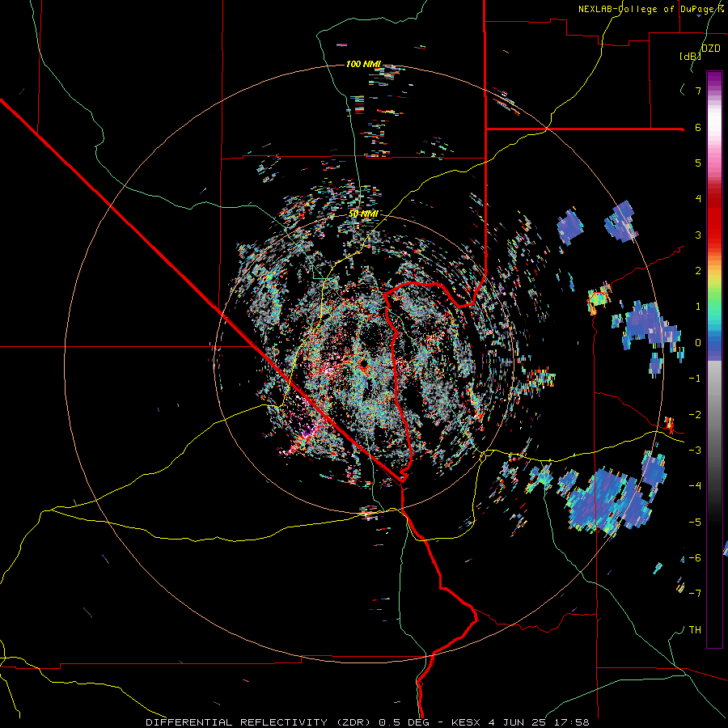Screen dimensions: 728x728
Task: Click the "3" value on color scale
Action: tap(698, 235)
